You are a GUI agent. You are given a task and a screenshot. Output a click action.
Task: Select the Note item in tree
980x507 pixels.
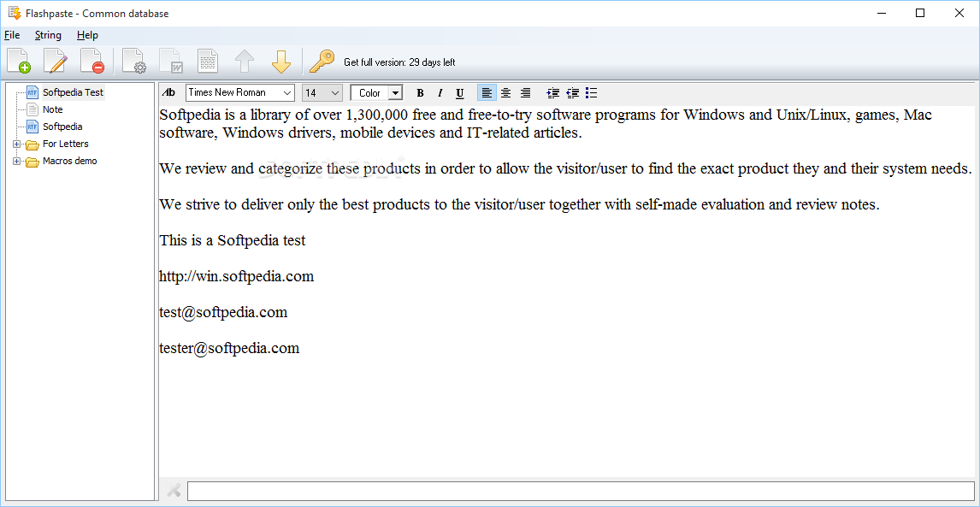52,109
